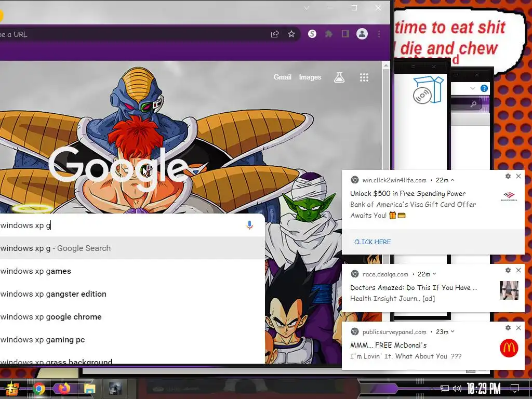Open Firefox from the taskbar
The image size is (532, 399).
(64, 388)
